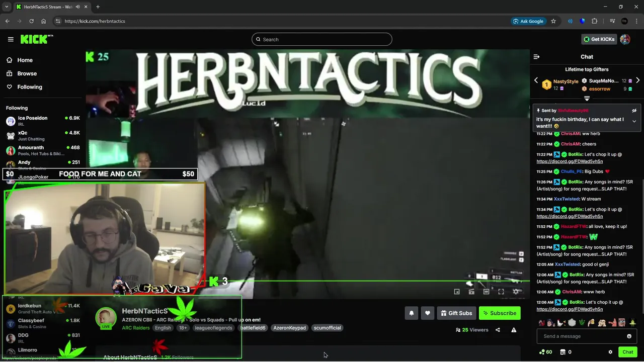
Task: Open xQc's channel in Following list
Action: point(43,136)
